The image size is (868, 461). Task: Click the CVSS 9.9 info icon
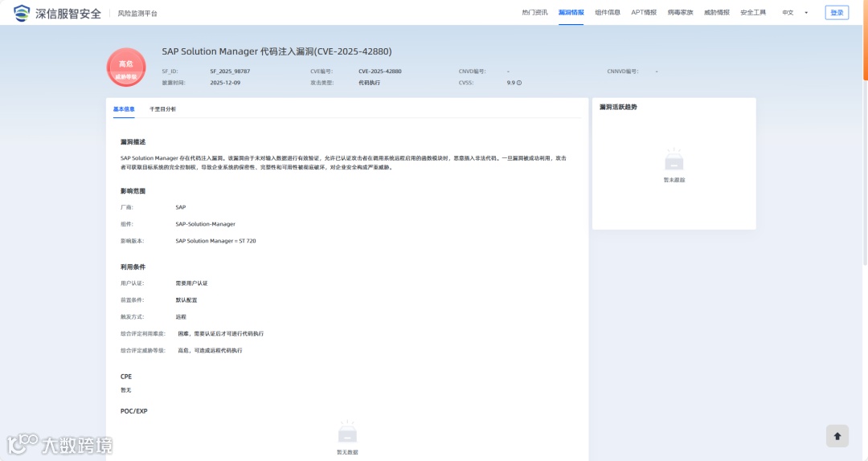(519, 83)
